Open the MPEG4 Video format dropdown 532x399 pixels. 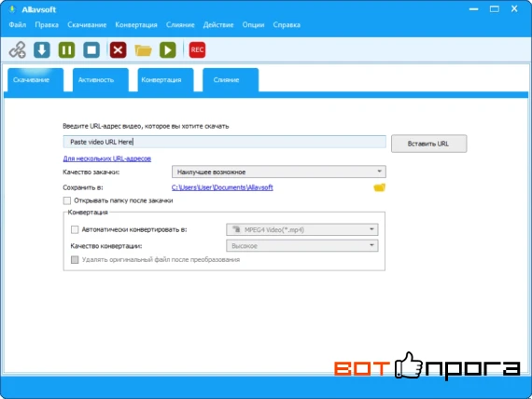click(x=302, y=230)
